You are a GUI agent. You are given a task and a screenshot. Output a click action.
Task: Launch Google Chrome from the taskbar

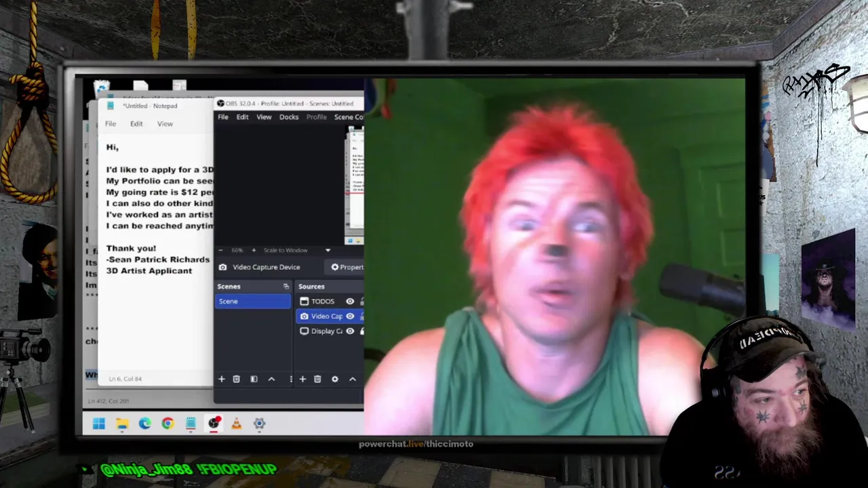[x=167, y=424]
